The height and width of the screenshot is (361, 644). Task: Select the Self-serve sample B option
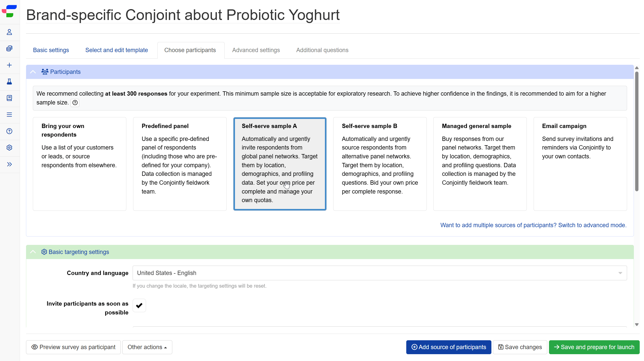pos(380,164)
